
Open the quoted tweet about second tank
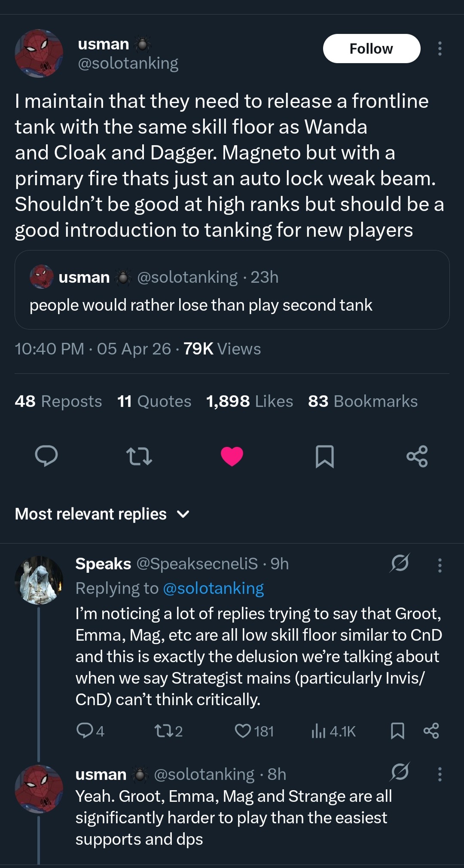[x=232, y=290]
